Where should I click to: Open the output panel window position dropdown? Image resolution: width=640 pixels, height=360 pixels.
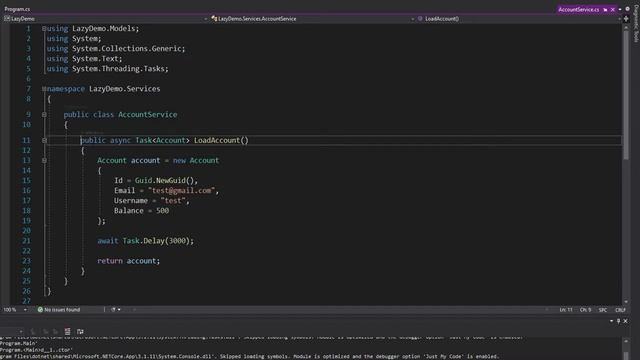tap(611, 321)
